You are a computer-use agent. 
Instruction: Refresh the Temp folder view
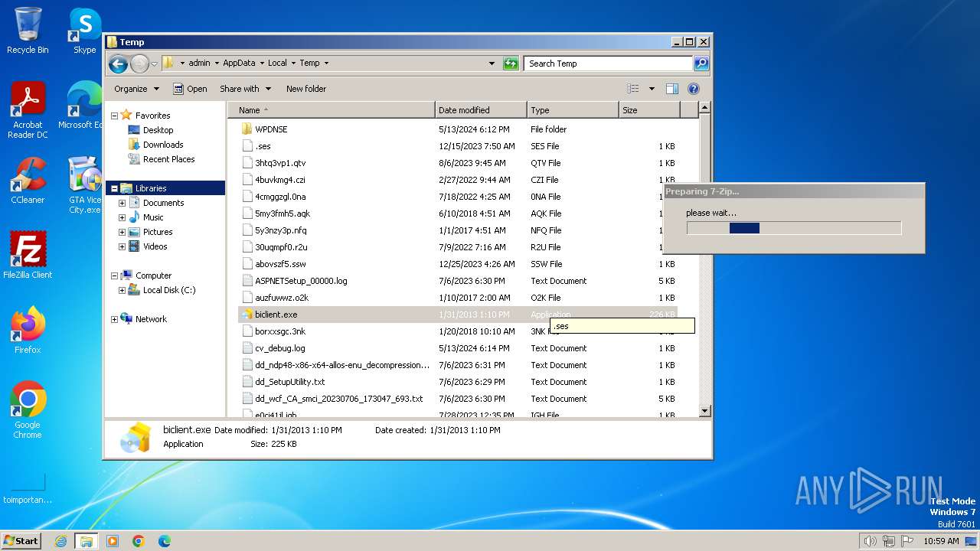pos(511,64)
